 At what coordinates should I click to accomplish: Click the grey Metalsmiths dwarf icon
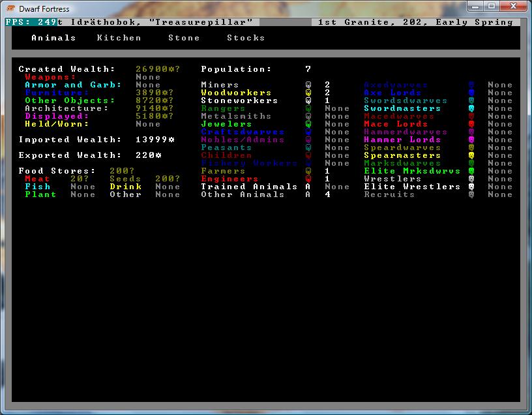click(308, 116)
